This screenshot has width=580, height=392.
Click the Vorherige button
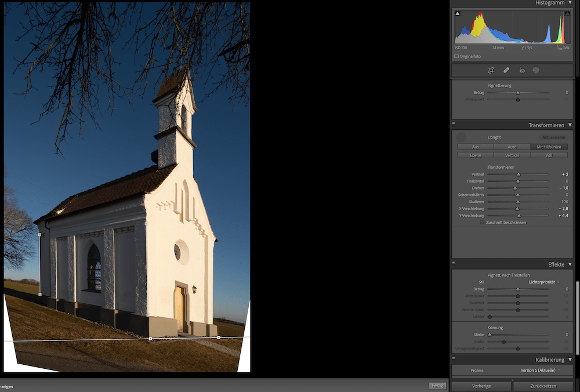pyautogui.click(x=481, y=386)
